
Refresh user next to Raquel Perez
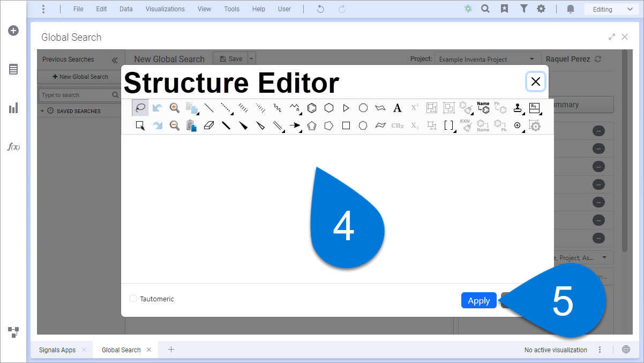pos(598,59)
